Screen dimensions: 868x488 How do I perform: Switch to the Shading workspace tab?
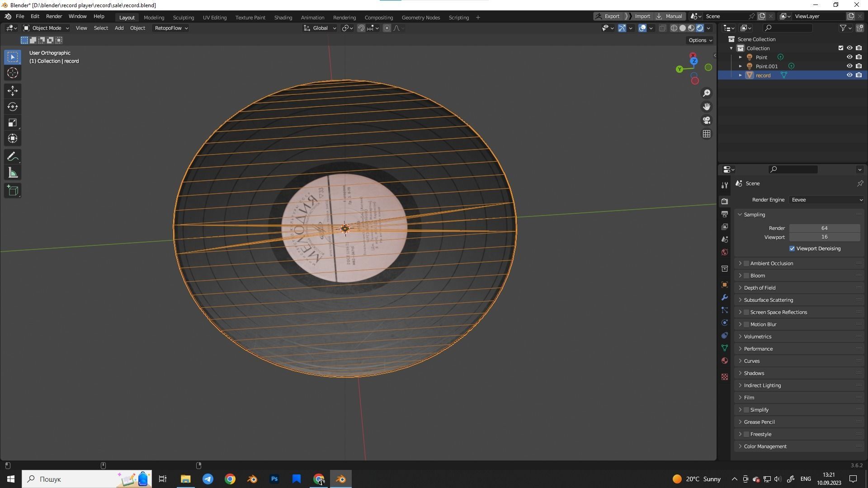pyautogui.click(x=283, y=18)
